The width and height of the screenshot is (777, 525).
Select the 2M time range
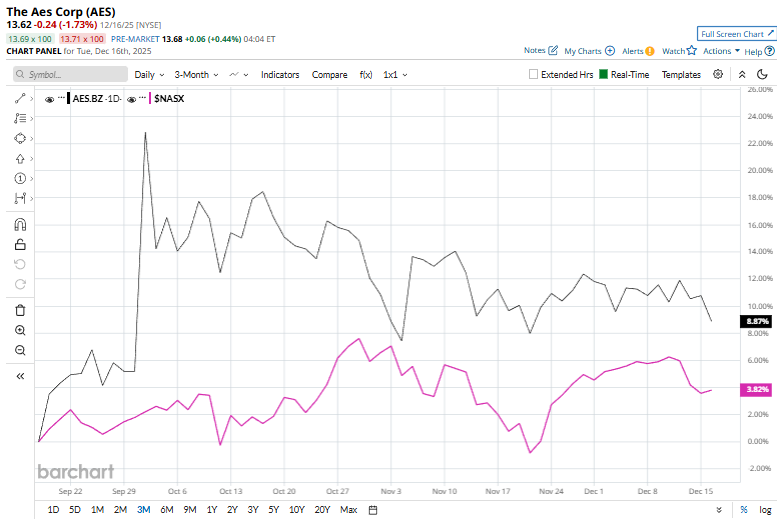coord(120,510)
